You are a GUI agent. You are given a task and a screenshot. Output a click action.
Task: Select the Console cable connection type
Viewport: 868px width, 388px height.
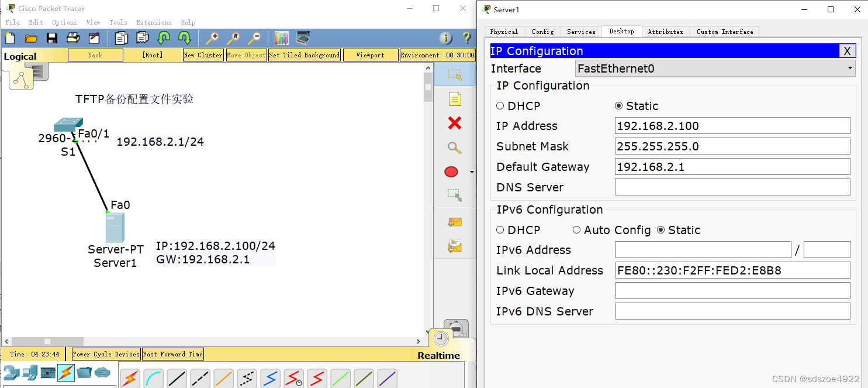tap(153, 378)
